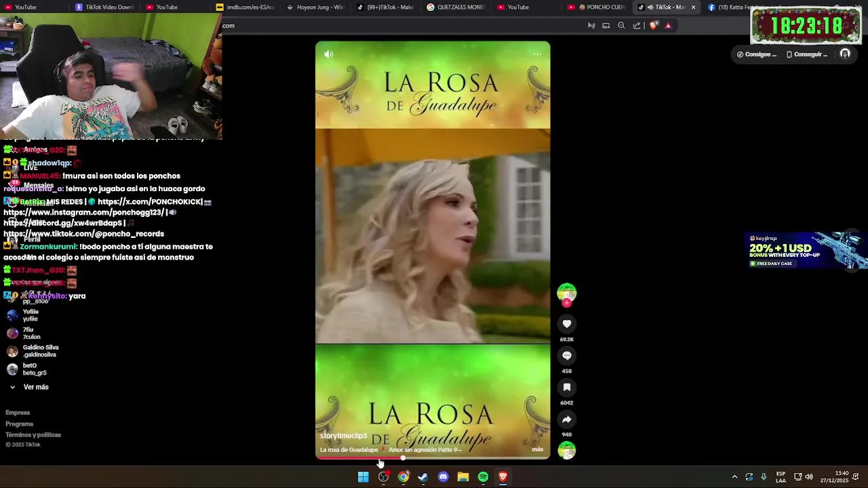868x488 pixels.
Task: Click the keydrop 20% + 1 USD banner
Action: [806, 251]
